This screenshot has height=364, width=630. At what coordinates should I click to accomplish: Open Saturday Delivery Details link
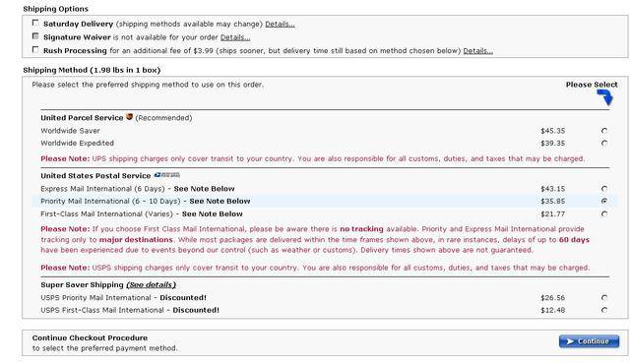280,24
